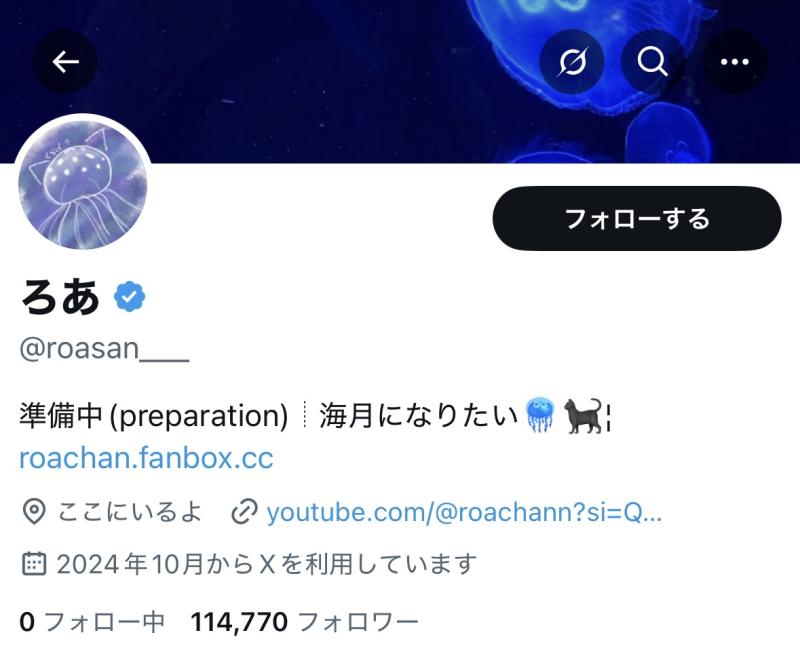
Task: Tap the location pin icon
Action: (34, 512)
